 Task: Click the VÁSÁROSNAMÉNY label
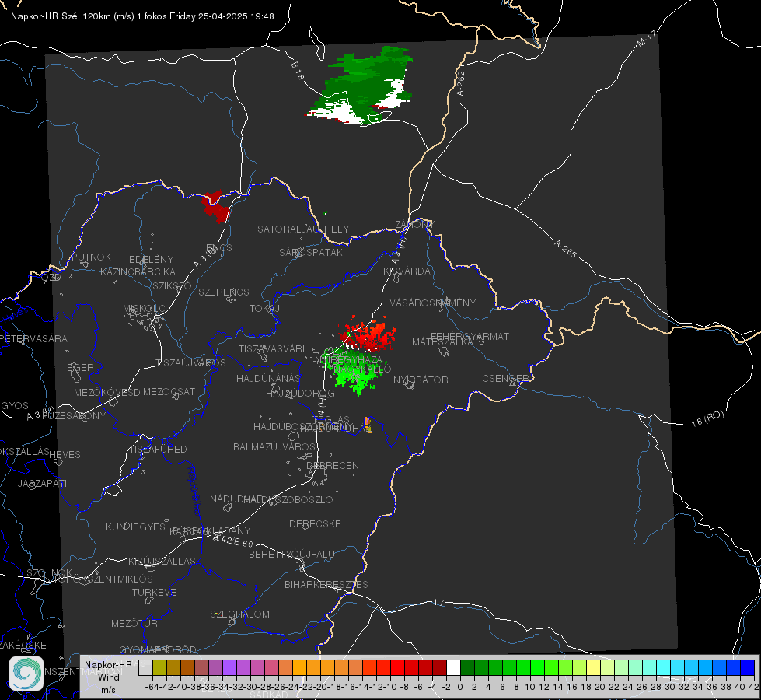(x=433, y=303)
